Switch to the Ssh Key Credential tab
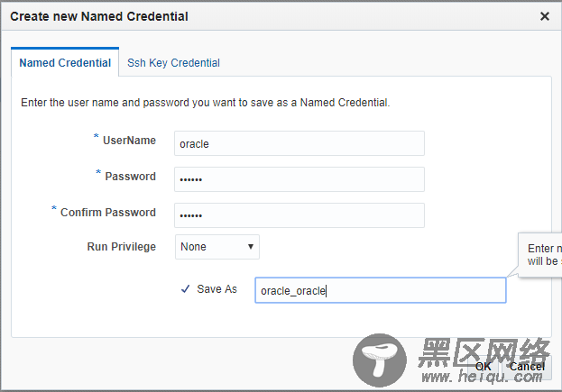This screenshot has width=562, height=392. pyautogui.click(x=173, y=63)
